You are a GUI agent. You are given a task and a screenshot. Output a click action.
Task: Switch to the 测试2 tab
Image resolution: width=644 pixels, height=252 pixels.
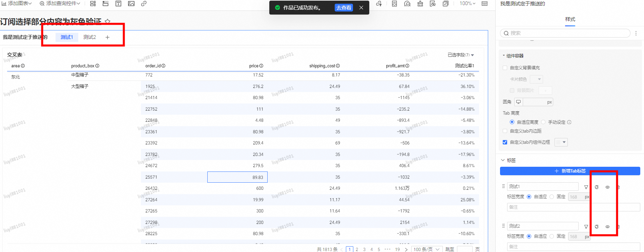point(89,37)
